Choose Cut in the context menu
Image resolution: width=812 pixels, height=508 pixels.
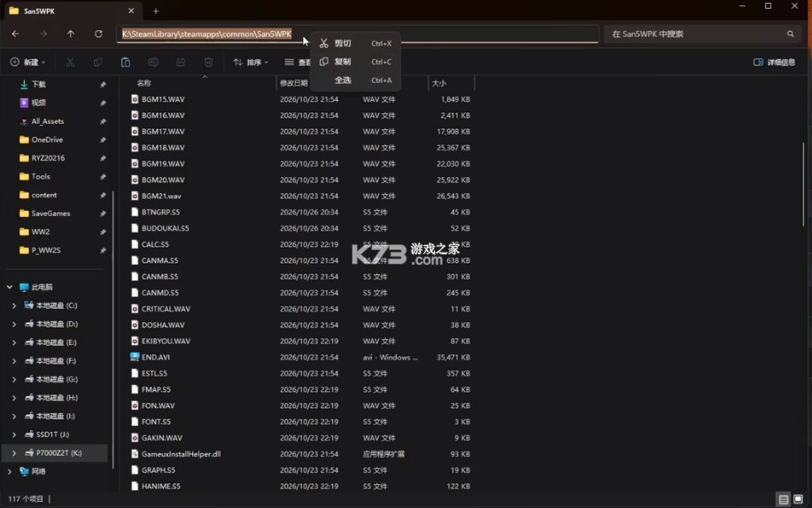point(355,43)
